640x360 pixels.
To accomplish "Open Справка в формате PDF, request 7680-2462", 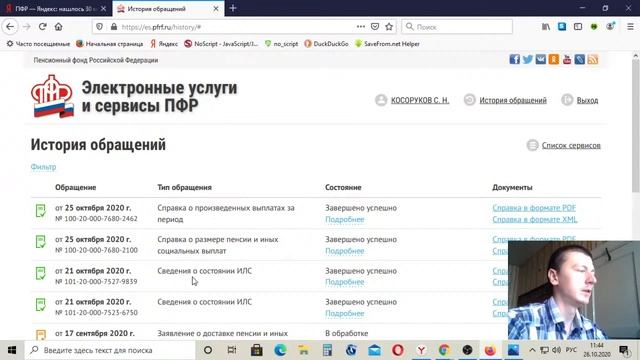I will tap(534, 208).
